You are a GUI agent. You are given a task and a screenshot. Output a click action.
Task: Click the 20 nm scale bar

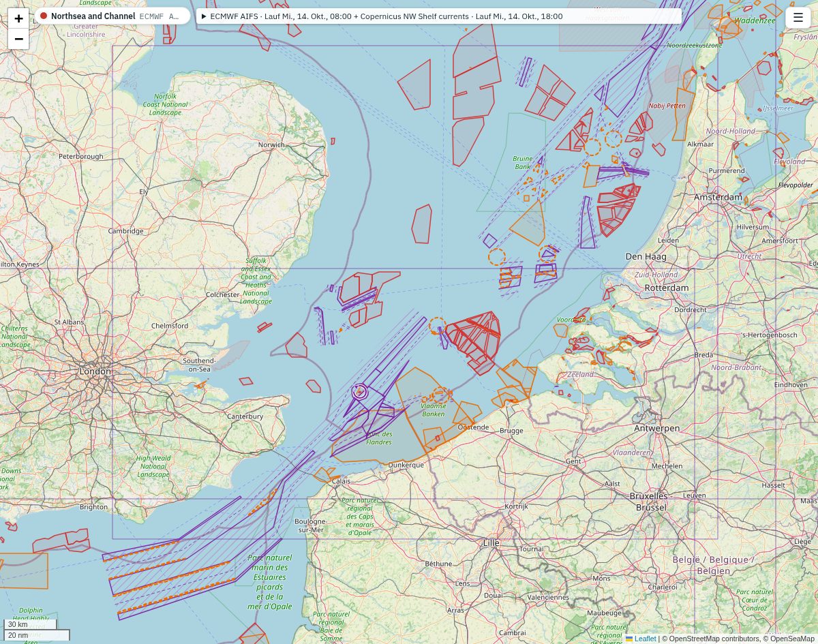[x=37, y=635]
